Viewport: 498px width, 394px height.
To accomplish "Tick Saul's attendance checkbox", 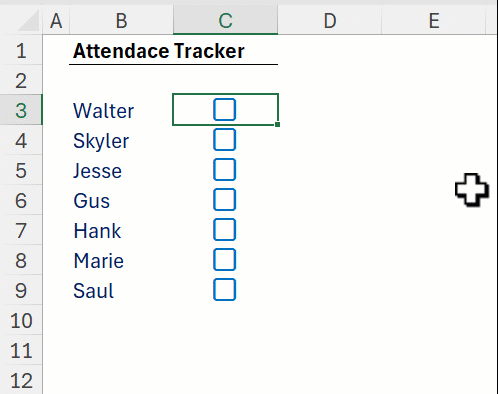I will coord(224,289).
